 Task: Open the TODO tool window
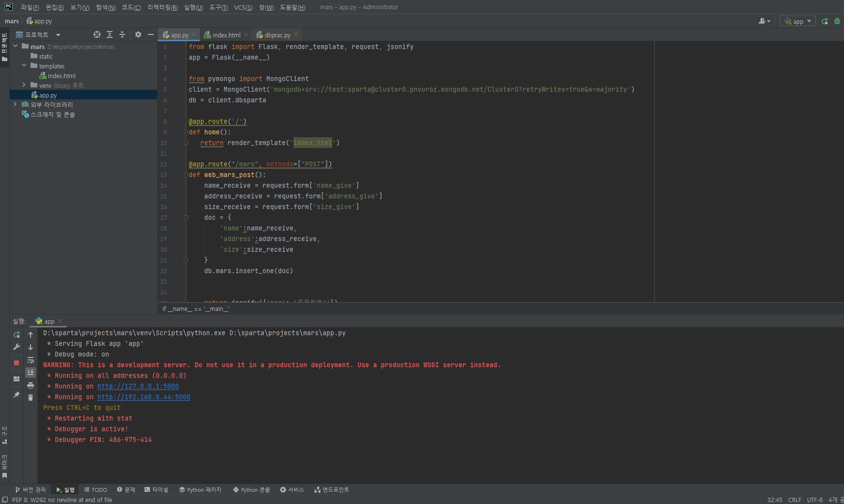(x=96, y=489)
